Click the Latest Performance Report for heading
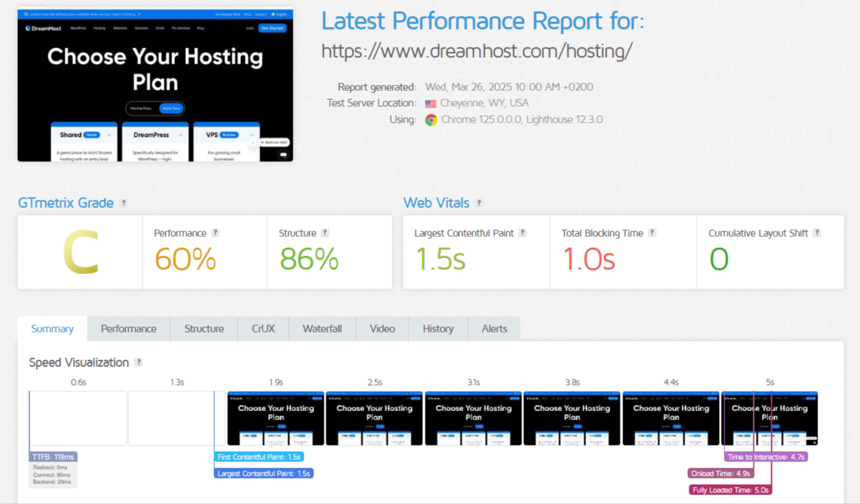860x504 pixels. coord(483,21)
